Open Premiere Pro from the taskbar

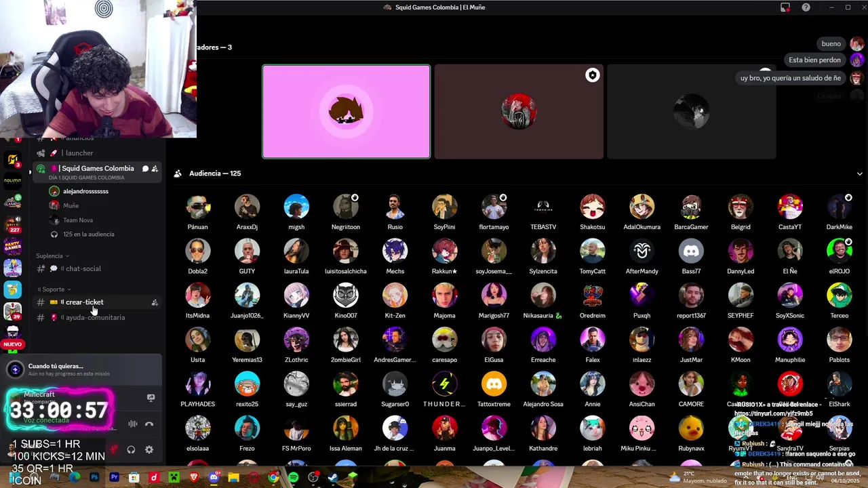pos(114,478)
